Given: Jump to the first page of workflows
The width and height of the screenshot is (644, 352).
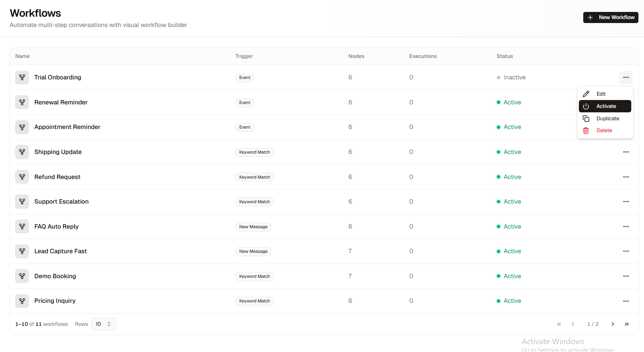Looking at the screenshot, I should (x=559, y=324).
